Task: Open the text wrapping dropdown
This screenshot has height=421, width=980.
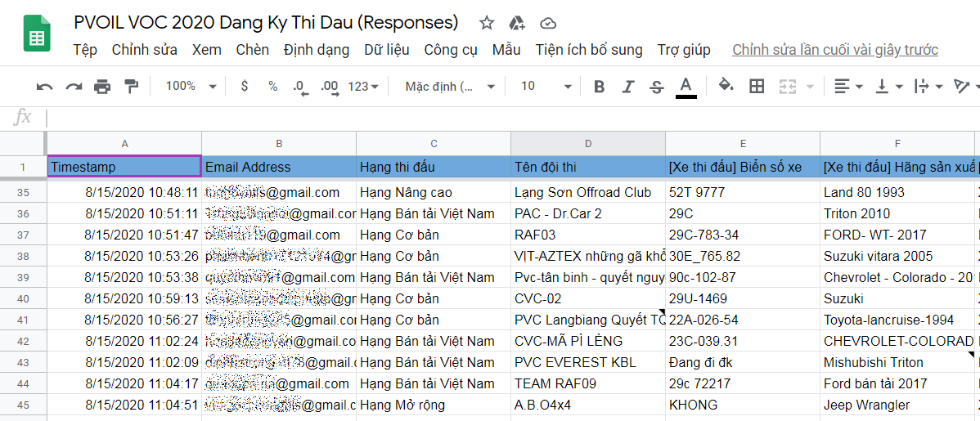Action: pos(928,86)
